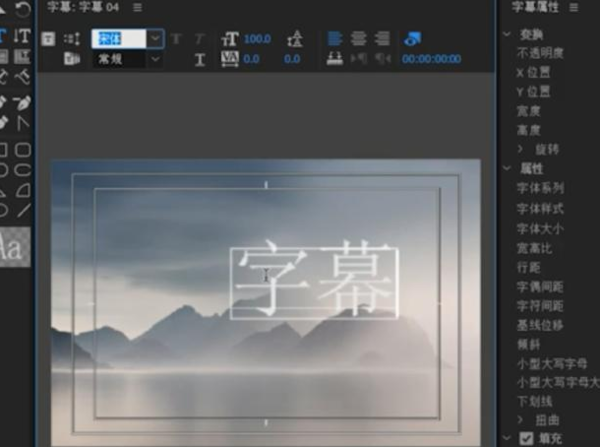Click the 基线位移 property label
The width and height of the screenshot is (600, 447).
[540, 325]
